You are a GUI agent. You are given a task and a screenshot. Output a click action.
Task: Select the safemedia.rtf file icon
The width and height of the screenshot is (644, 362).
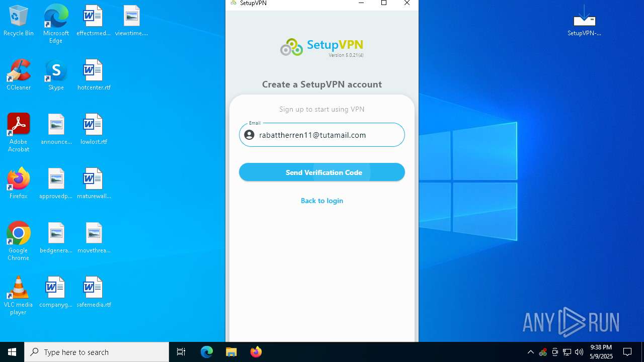(94, 293)
